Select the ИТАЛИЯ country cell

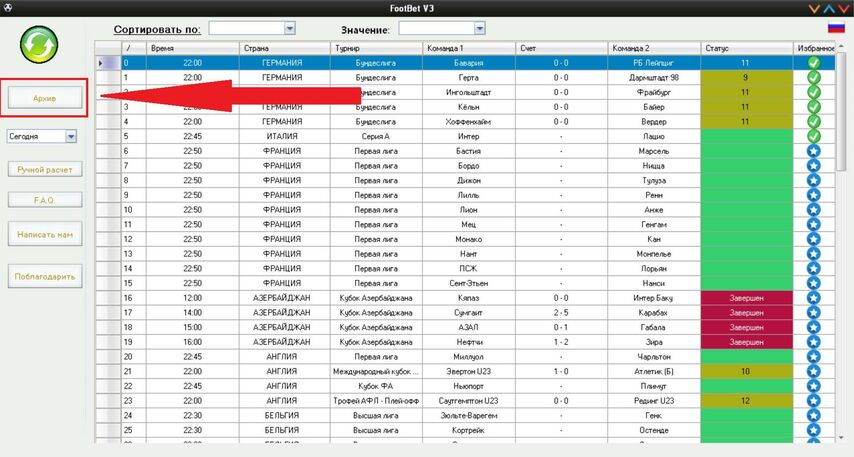[x=284, y=136]
